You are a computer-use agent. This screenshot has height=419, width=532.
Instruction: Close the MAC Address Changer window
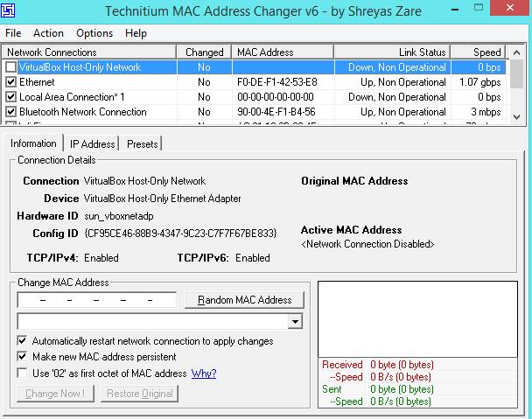tap(510, 8)
